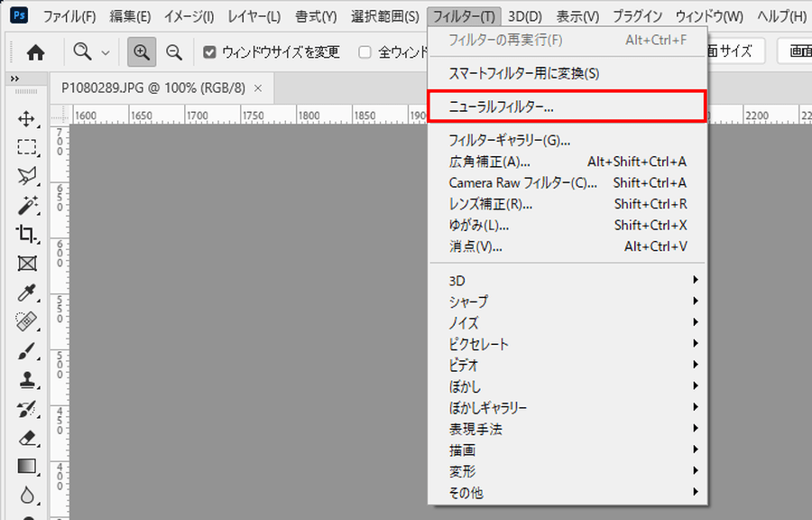This screenshot has height=520, width=812.
Task: Select the Brush tool
Action: [x=27, y=351]
